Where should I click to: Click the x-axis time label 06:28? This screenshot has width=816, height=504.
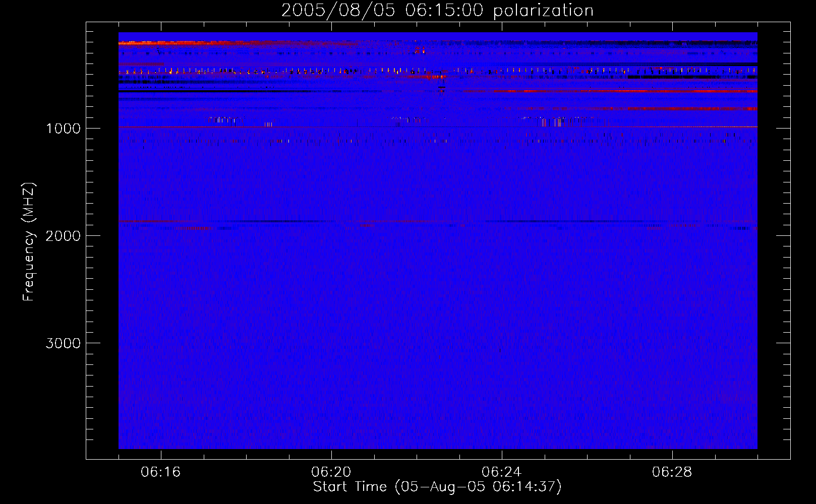coord(672,472)
